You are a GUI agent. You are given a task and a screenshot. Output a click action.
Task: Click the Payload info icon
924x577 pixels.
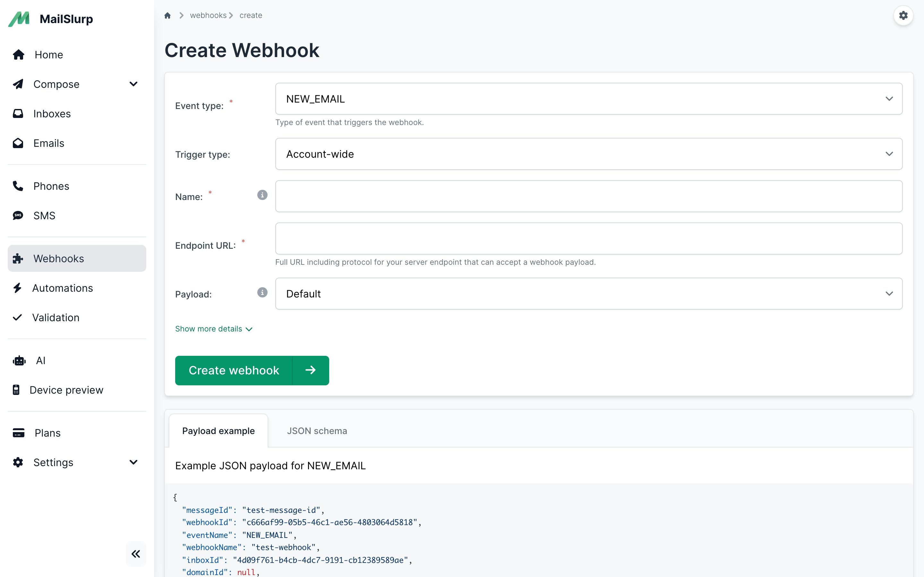click(x=262, y=292)
